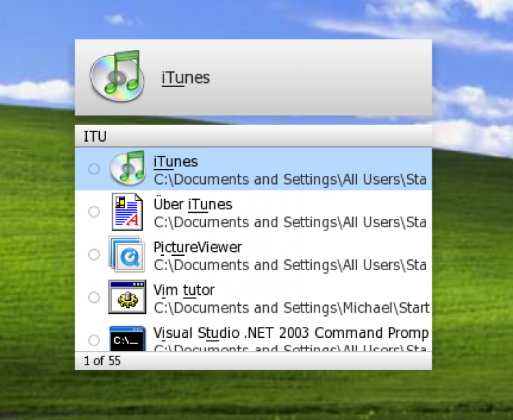Choose the Über iTunes result name
Screen dimensions: 513x420
click(193, 205)
